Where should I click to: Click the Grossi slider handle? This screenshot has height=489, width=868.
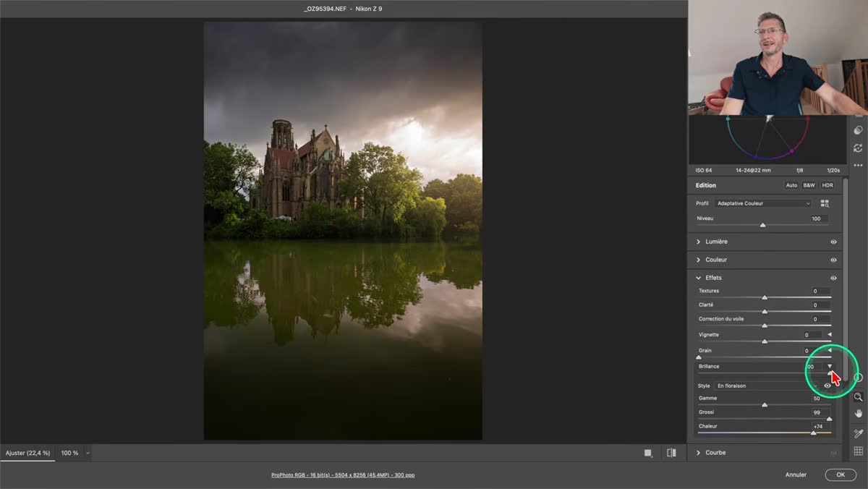[829, 418]
